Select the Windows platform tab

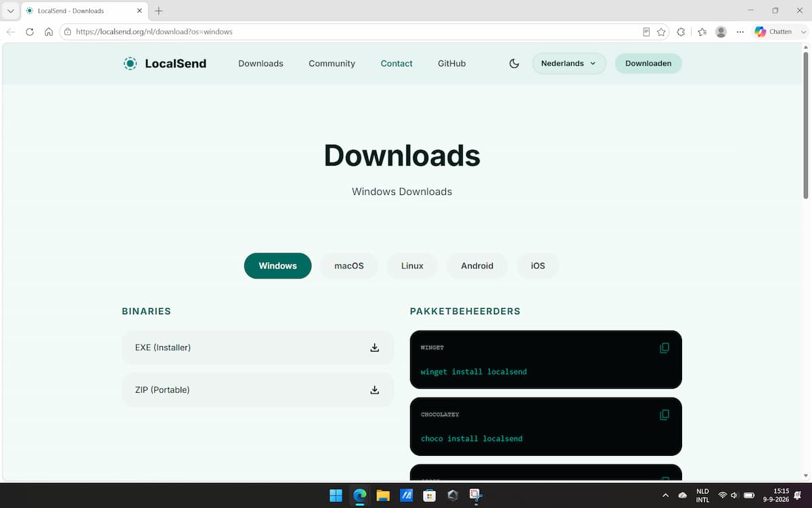(278, 266)
